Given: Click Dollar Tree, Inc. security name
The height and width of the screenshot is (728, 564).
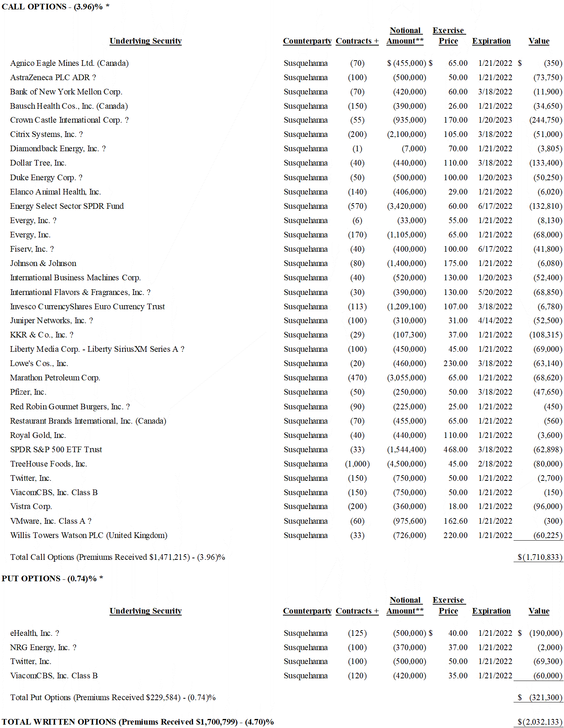Looking at the screenshot, I should 38,163.
